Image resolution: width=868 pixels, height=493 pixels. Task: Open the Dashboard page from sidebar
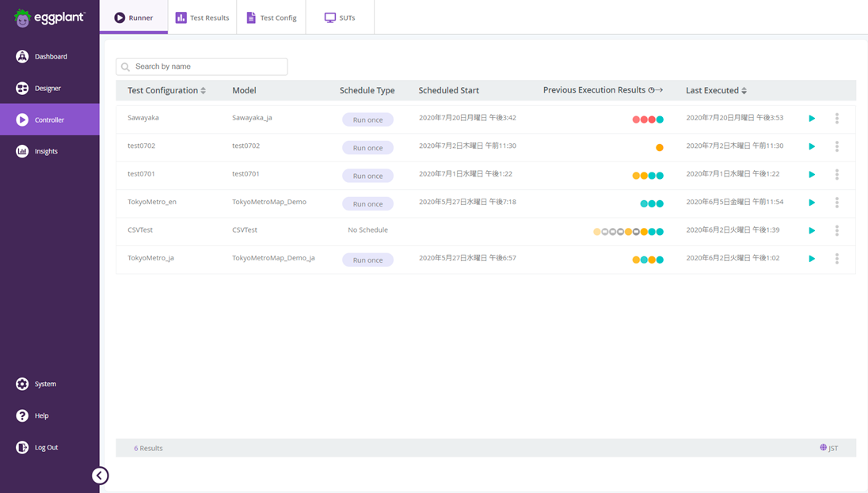tap(50, 56)
